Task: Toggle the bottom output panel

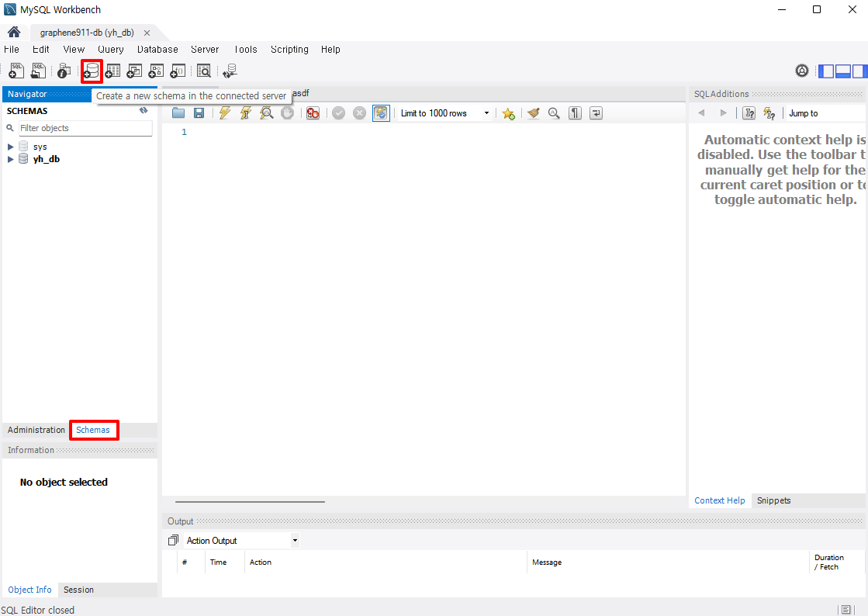Action: click(843, 71)
